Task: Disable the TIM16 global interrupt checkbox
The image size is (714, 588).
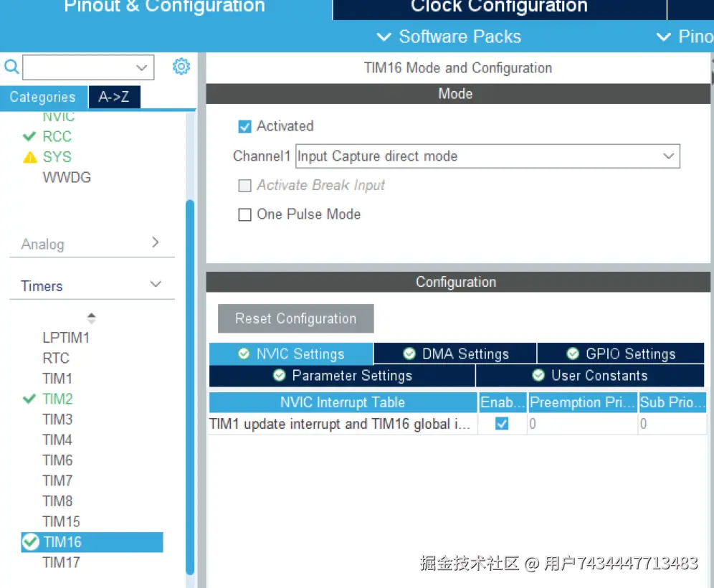Action: pos(502,424)
